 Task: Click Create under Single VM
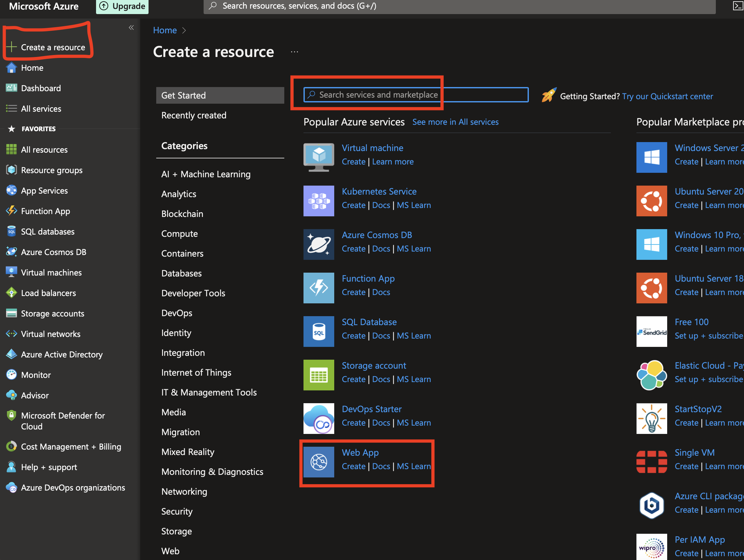(x=686, y=466)
